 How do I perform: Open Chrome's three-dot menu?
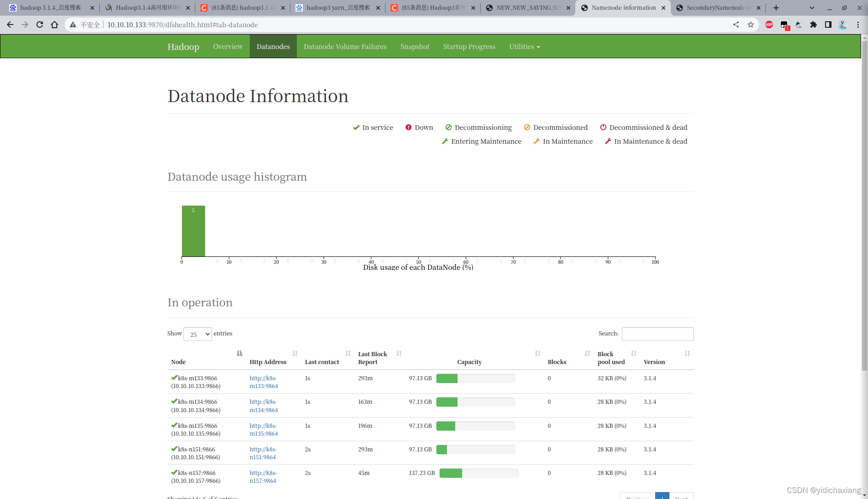[x=858, y=24]
